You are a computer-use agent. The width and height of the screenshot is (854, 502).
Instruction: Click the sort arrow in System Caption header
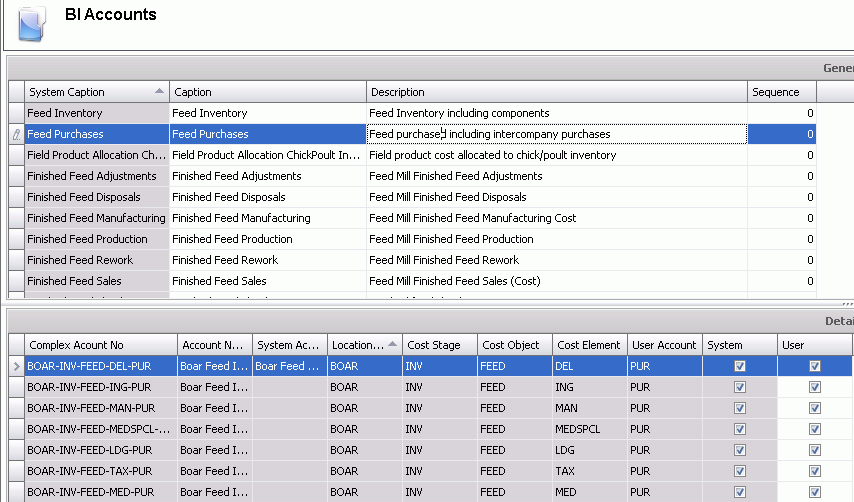(x=159, y=92)
